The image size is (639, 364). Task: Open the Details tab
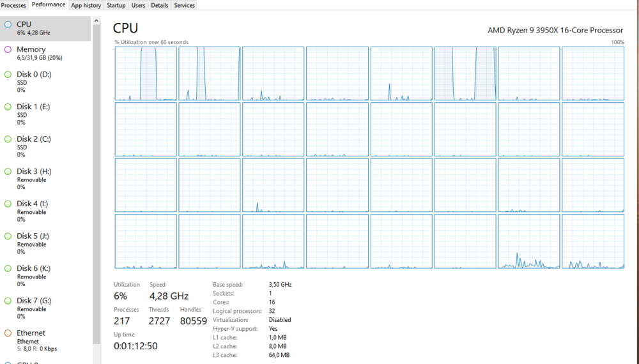159,5
